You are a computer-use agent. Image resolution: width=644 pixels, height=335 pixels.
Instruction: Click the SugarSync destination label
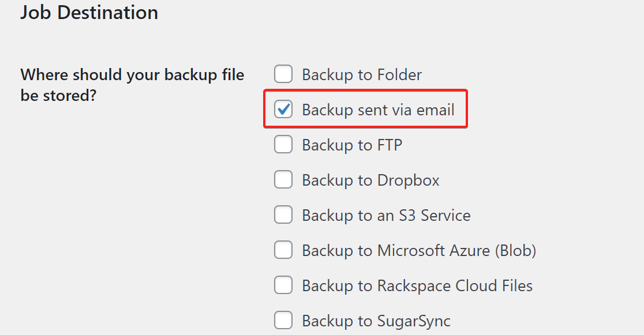tap(376, 320)
